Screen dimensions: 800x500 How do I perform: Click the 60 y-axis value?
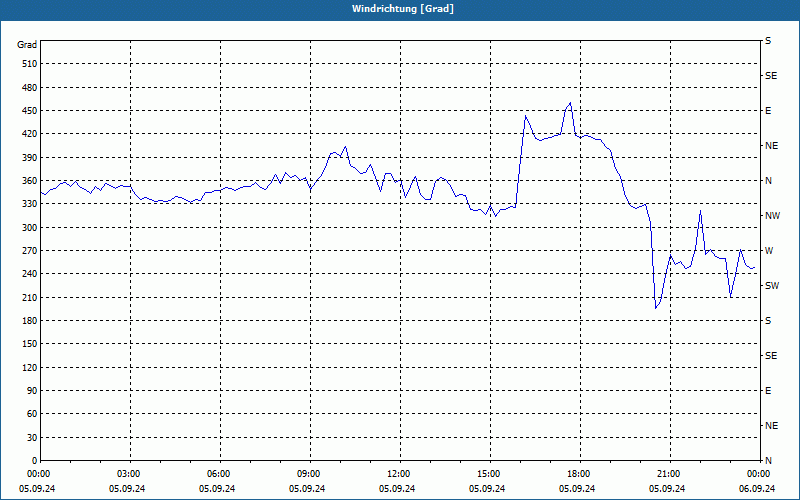tap(32, 414)
